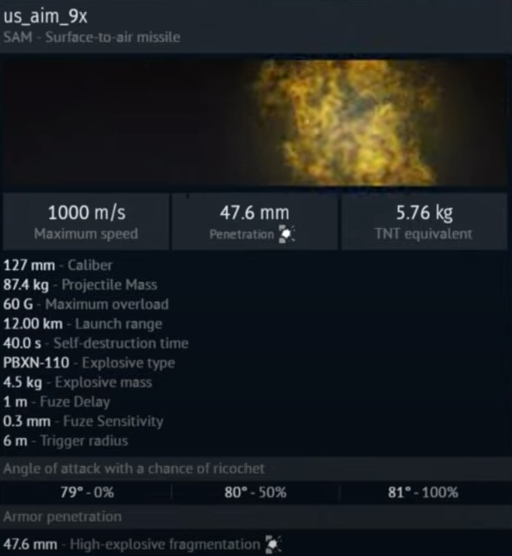Select the 40.0 s Self-destruction time row

(x=96, y=343)
